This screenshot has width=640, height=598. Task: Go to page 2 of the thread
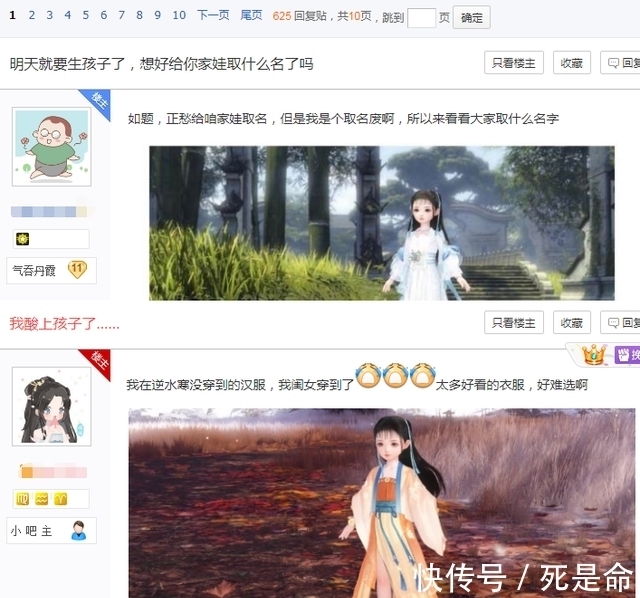coord(31,16)
